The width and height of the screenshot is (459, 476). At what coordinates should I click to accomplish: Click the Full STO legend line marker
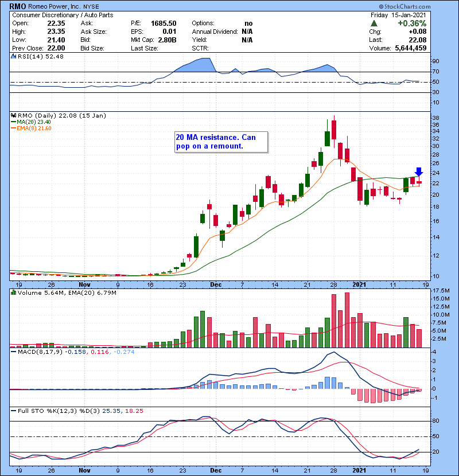[x=13, y=411]
